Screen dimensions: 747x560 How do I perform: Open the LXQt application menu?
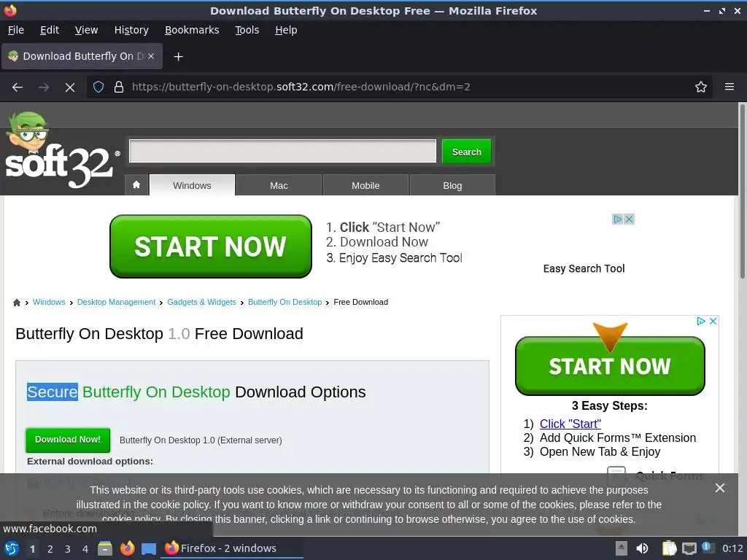(12, 548)
